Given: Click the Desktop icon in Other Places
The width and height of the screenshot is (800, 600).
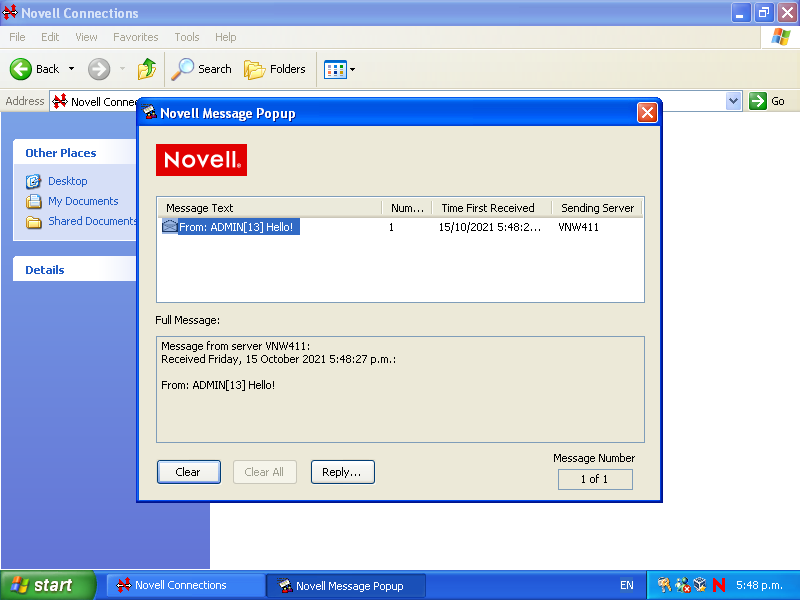Looking at the screenshot, I should tap(34, 181).
